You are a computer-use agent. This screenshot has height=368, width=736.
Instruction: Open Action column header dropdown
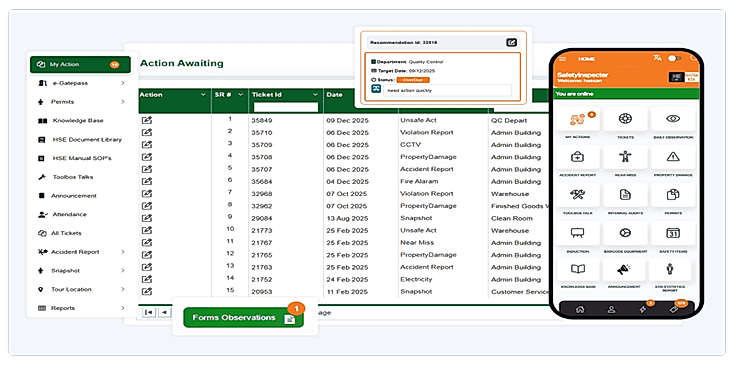point(203,95)
